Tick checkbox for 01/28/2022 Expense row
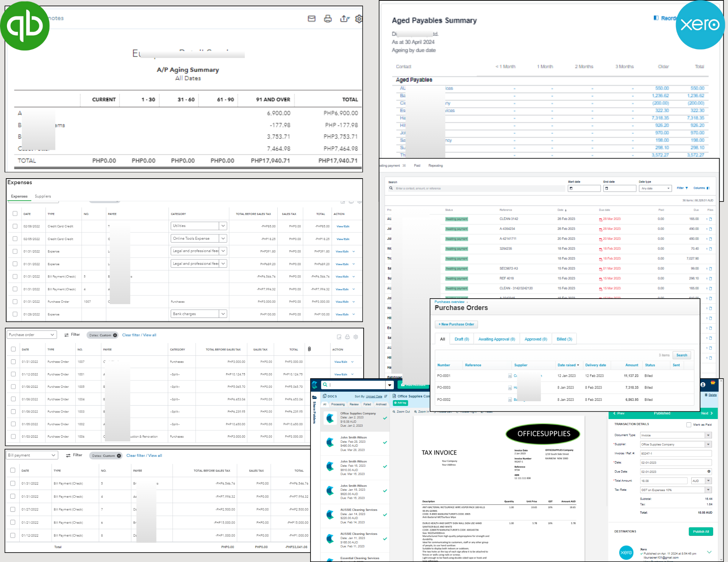Viewport: 728px width, 562px height. click(x=15, y=314)
